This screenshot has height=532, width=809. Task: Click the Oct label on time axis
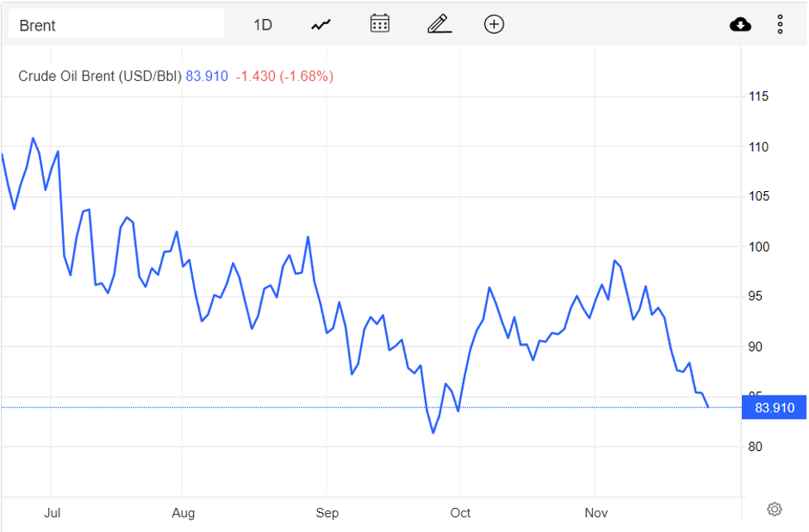tap(460, 513)
